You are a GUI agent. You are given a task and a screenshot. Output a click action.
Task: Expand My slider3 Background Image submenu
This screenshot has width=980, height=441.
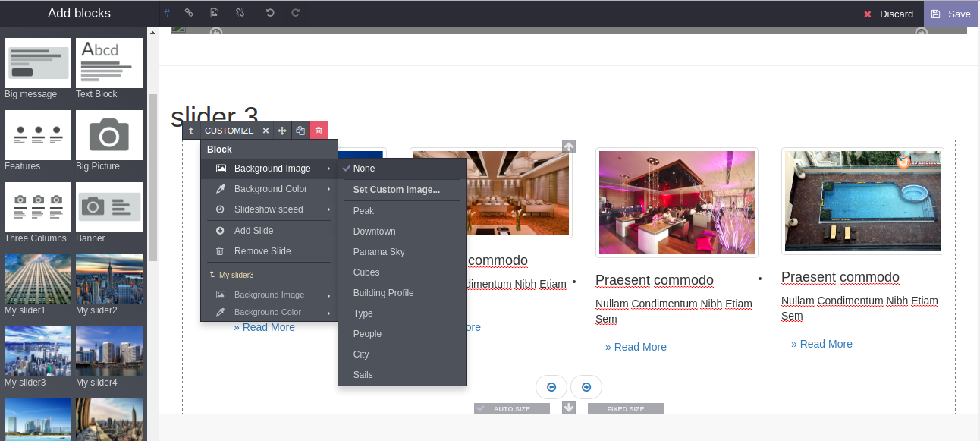click(x=269, y=295)
